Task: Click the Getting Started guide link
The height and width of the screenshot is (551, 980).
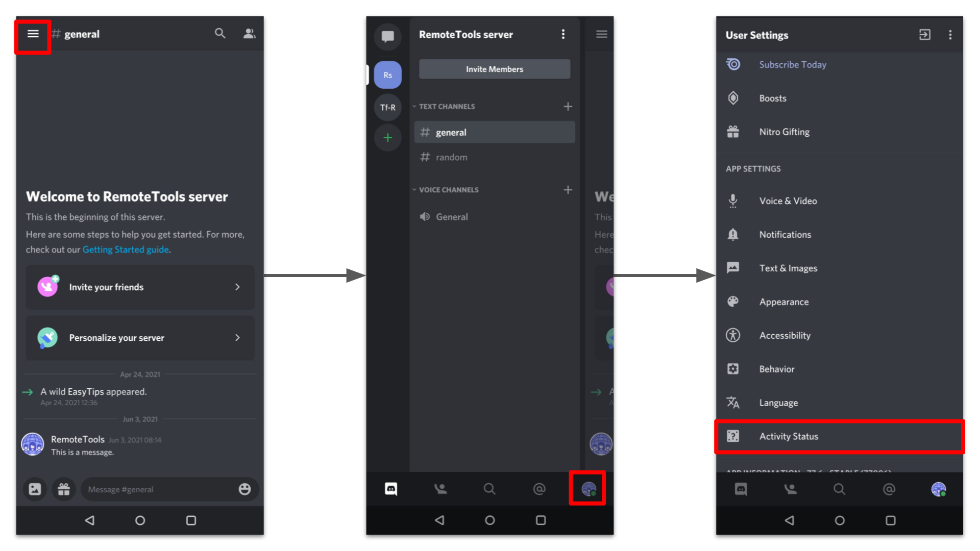Action: [126, 249]
